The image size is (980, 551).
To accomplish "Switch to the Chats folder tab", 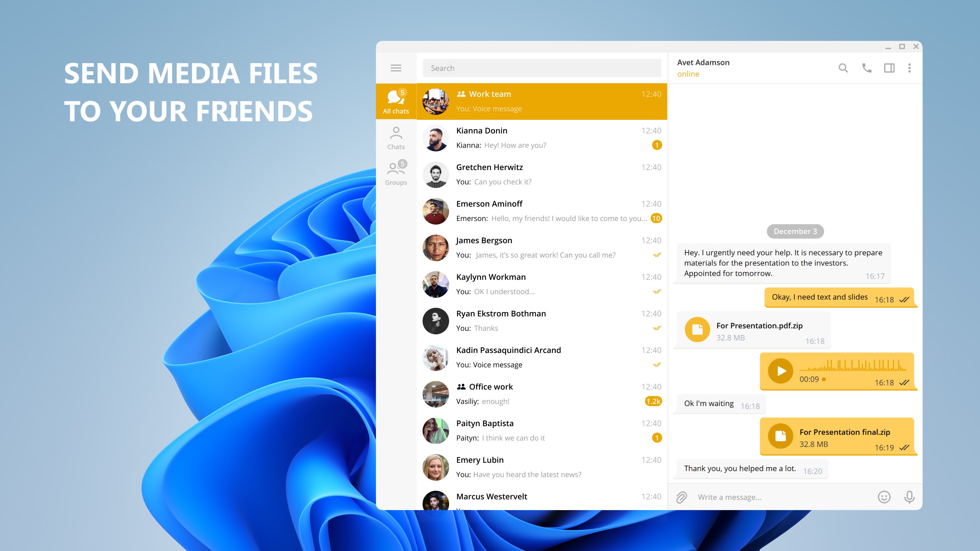I will click(396, 138).
